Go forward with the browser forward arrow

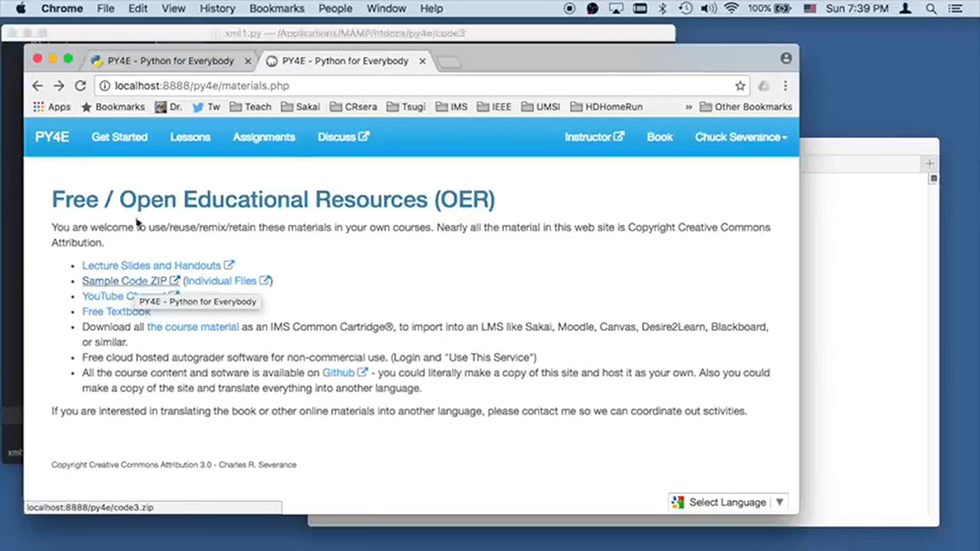(59, 86)
